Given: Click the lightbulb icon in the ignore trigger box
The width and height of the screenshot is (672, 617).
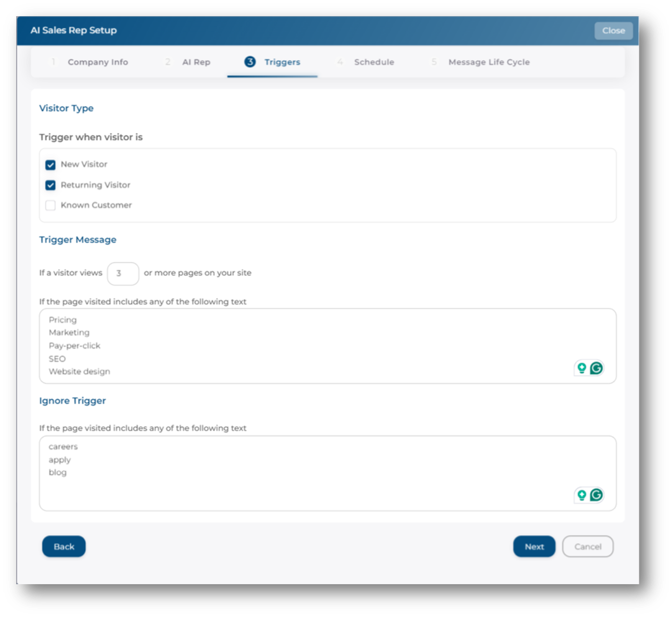Looking at the screenshot, I should [x=582, y=495].
